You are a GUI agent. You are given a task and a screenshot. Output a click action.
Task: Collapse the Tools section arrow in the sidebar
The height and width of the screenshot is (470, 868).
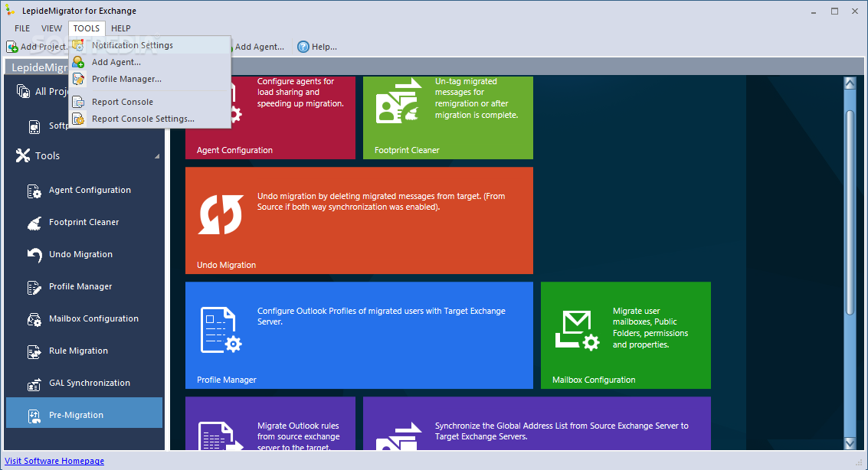pyautogui.click(x=157, y=156)
